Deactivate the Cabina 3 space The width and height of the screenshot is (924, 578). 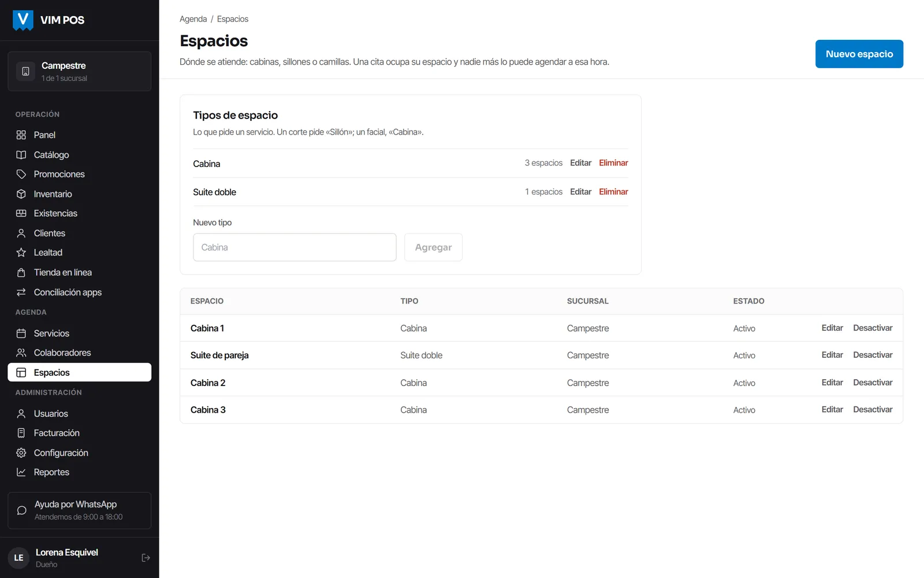point(873,409)
